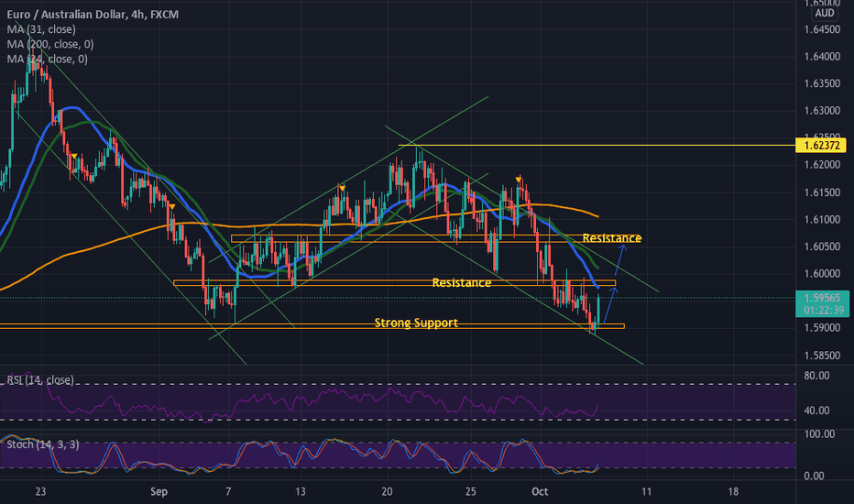Image resolution: width=854 pixels, height=504 pixels.
Task: Select the MA (200, close, 0) indicator legend
Action: (x=50, y=44)
